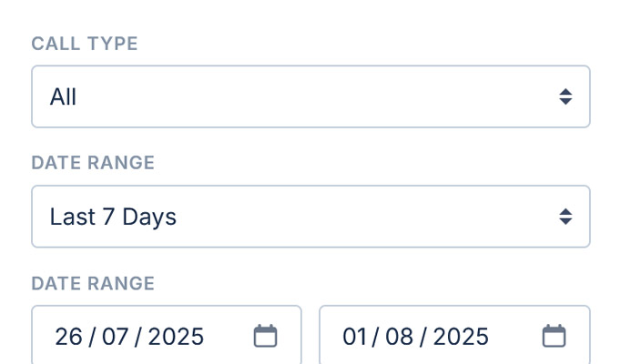Open the calendar picker for 01/08/2025
621x364 pixels.
554,336
